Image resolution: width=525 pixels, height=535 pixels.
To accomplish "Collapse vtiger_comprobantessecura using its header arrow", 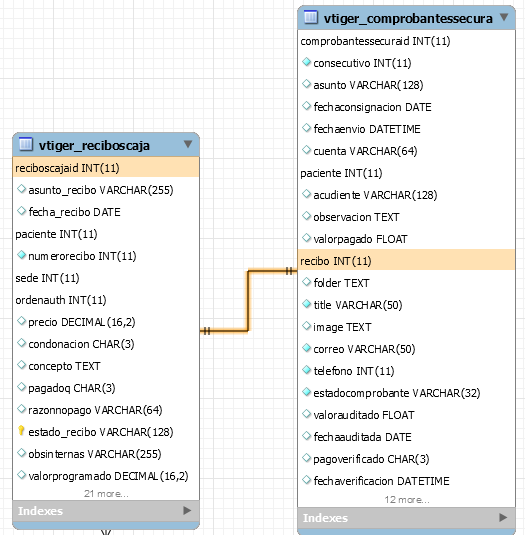I will (504, 17).
